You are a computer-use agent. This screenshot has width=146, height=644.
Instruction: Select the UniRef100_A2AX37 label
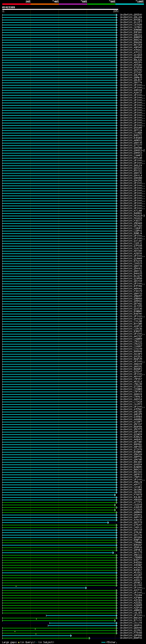[131, 93]
